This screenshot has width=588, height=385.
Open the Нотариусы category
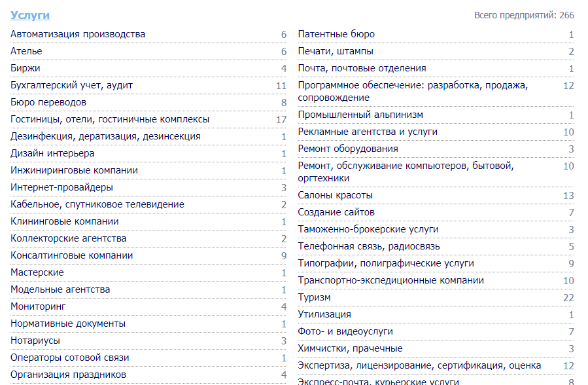click(x=35, y=340)
